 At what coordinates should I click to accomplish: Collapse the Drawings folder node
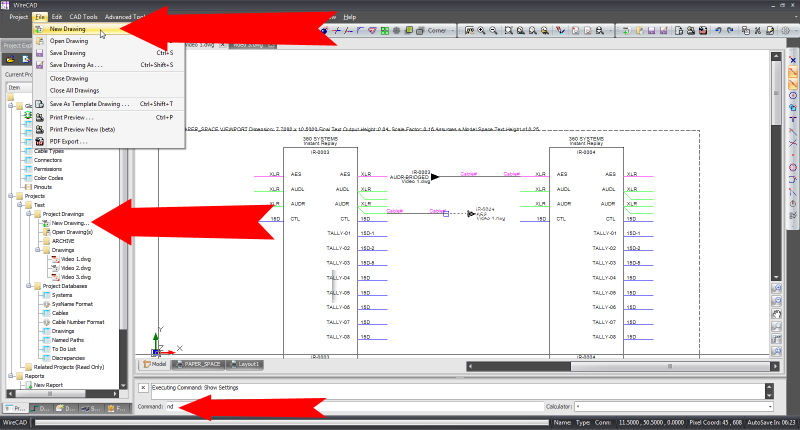click(38, 250)
